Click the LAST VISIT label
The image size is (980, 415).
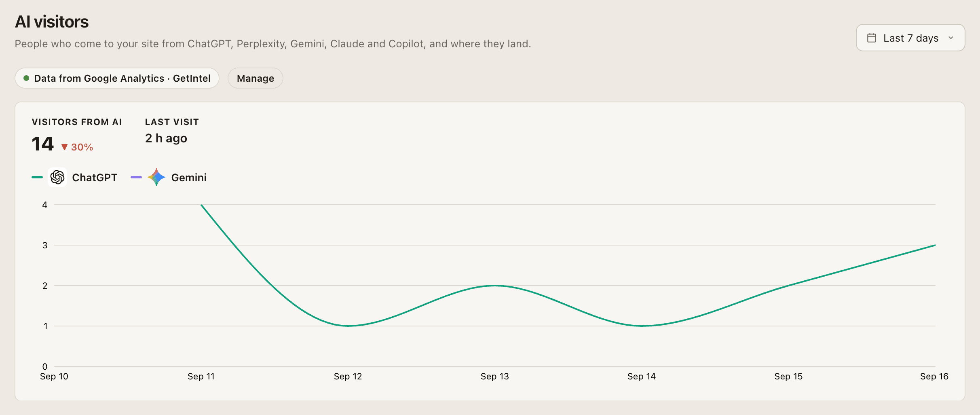(172, 122)
